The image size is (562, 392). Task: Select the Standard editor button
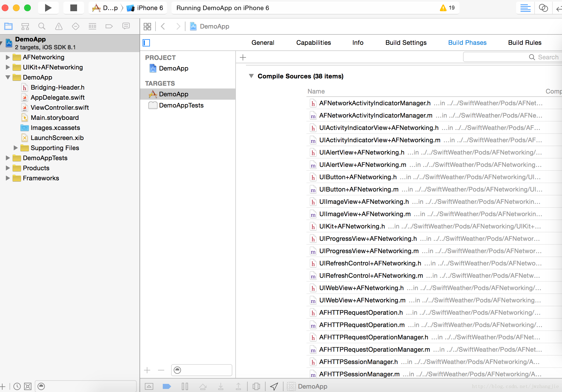coord(526,8)
